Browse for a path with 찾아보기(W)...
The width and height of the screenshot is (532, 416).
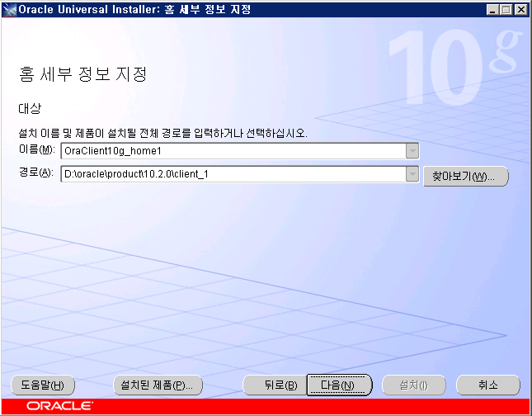(x=466, y=177)
